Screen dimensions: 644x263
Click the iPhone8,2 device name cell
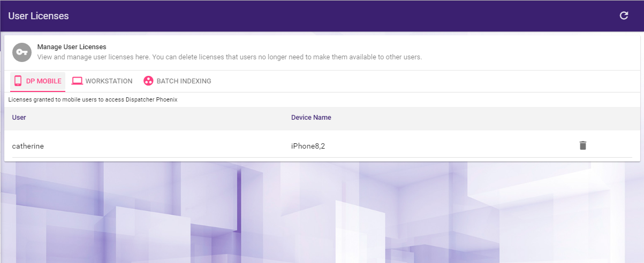(x=308, y=145)
